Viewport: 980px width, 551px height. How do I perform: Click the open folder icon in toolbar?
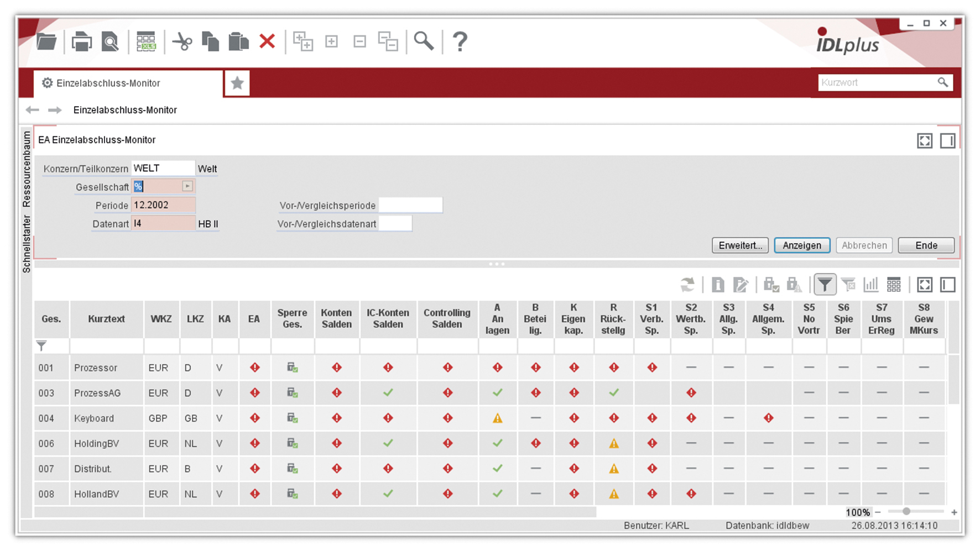pyautogui.click(x=46, y=41)
